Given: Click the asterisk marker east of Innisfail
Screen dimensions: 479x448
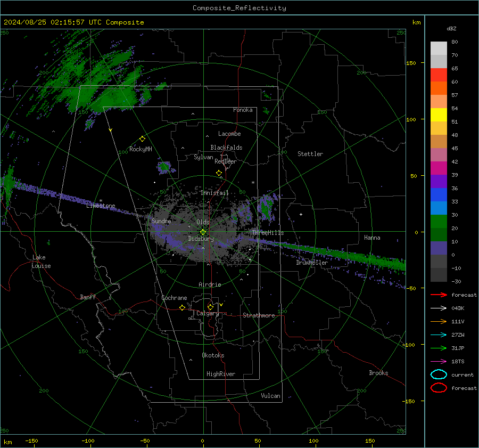Looking at the screenshot, I should (x=253, y=183).
